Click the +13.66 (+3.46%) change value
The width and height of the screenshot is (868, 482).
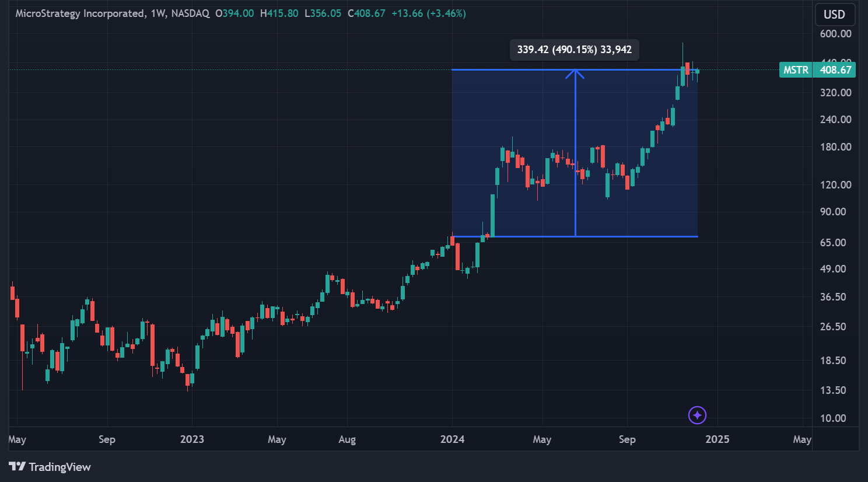coord(428,13)
